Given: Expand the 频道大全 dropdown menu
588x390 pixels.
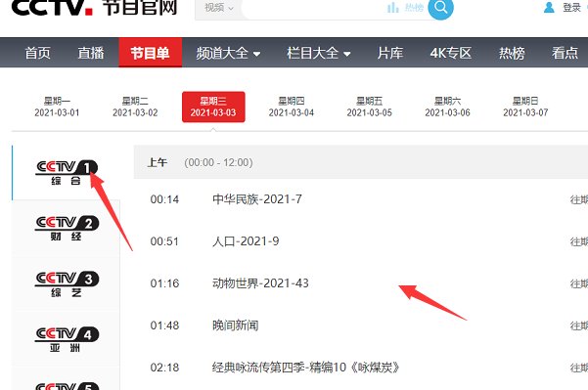Looking at the screenshot, I should tap(228, 53).
